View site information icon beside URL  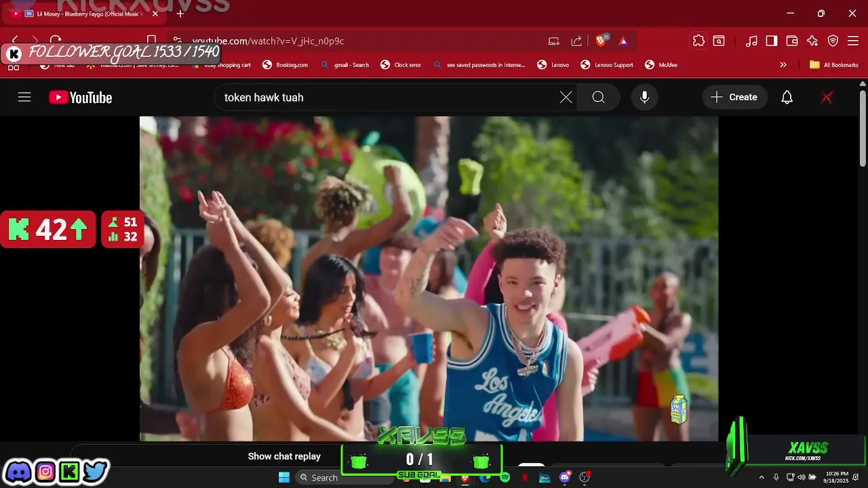click(177, 41)
